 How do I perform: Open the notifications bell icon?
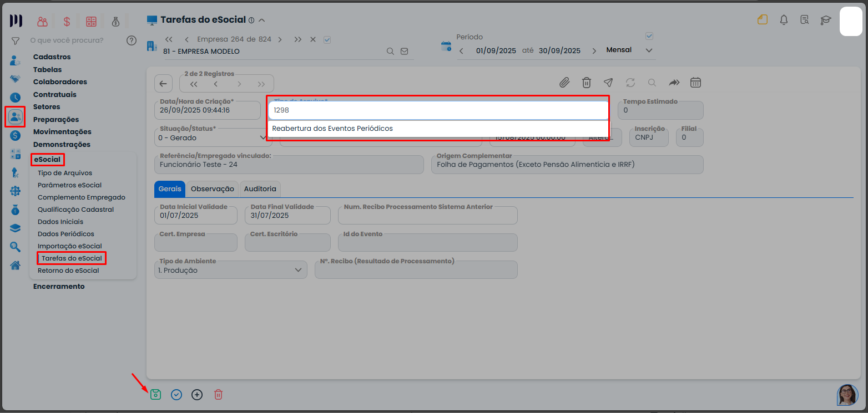click(x=784, y=21)
